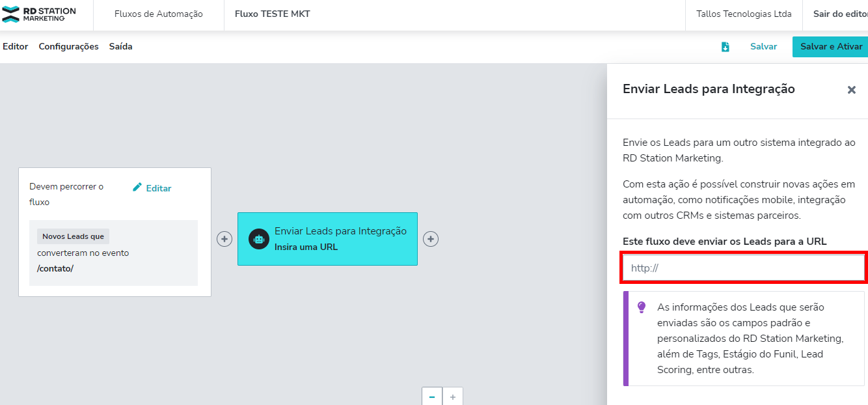Open the Tallos Tecnologias Ltda account menu

[x=744, y=14]
